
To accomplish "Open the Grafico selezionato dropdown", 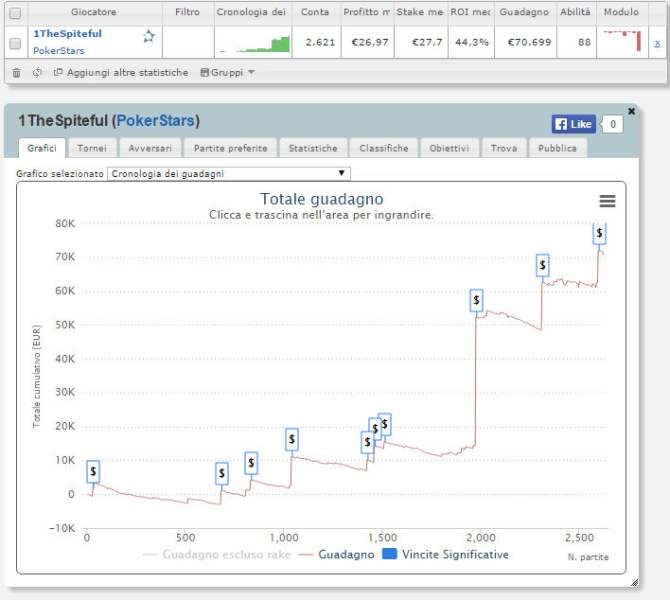I will pos(229,174).
